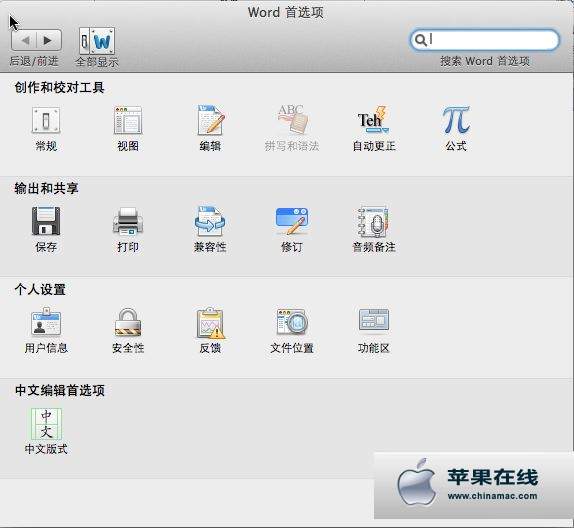The image size is (574, 528).
Task: Click the 全部显示 Show All icon
Action: pyautogui.click(x=97, y=41)
